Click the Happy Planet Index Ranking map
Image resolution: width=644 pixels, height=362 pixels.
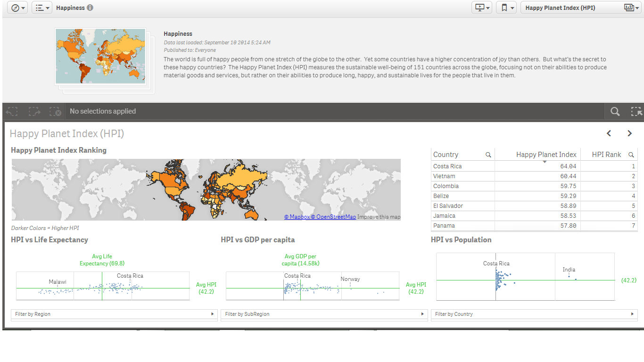[206, 189]
